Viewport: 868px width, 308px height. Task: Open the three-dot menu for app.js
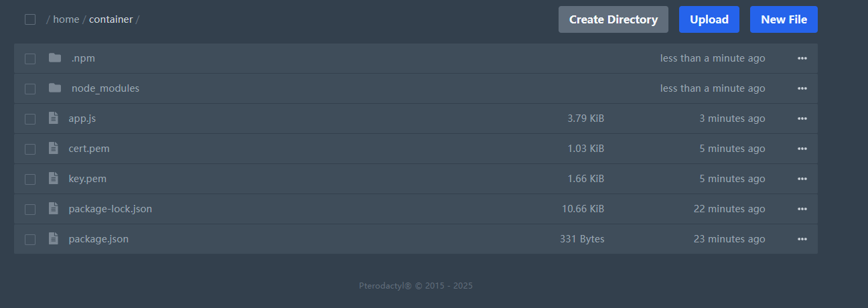802,119
